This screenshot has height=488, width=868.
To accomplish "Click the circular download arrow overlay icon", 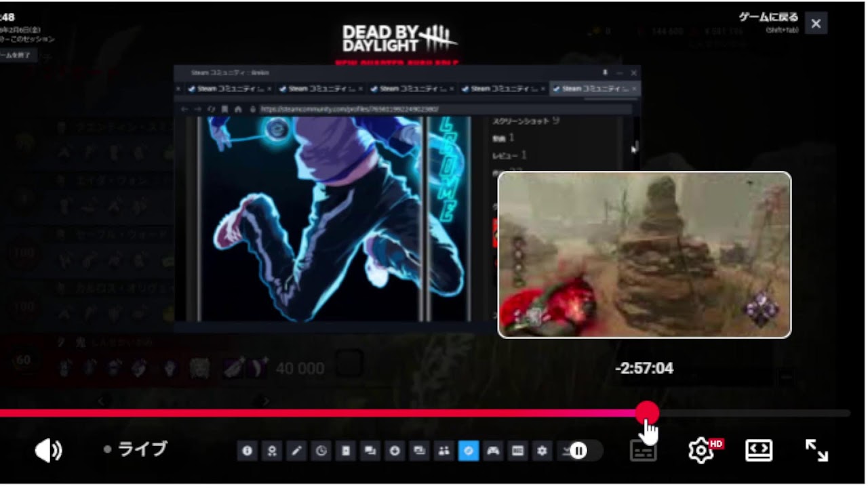I will [395, 450].
